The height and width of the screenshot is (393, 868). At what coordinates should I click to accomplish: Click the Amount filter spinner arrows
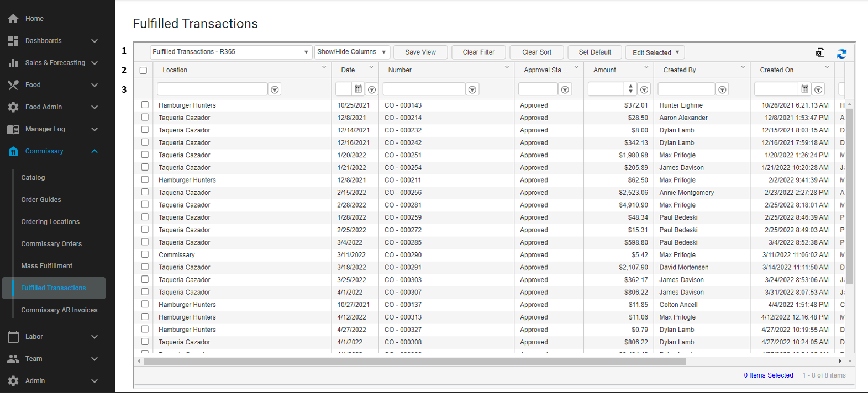click(630, 89)
